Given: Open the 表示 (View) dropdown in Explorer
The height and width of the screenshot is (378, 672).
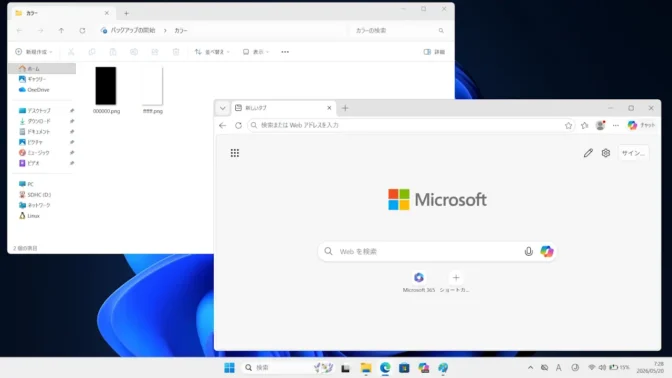Looking at the screenshot, I should click(x=256, y=52).
